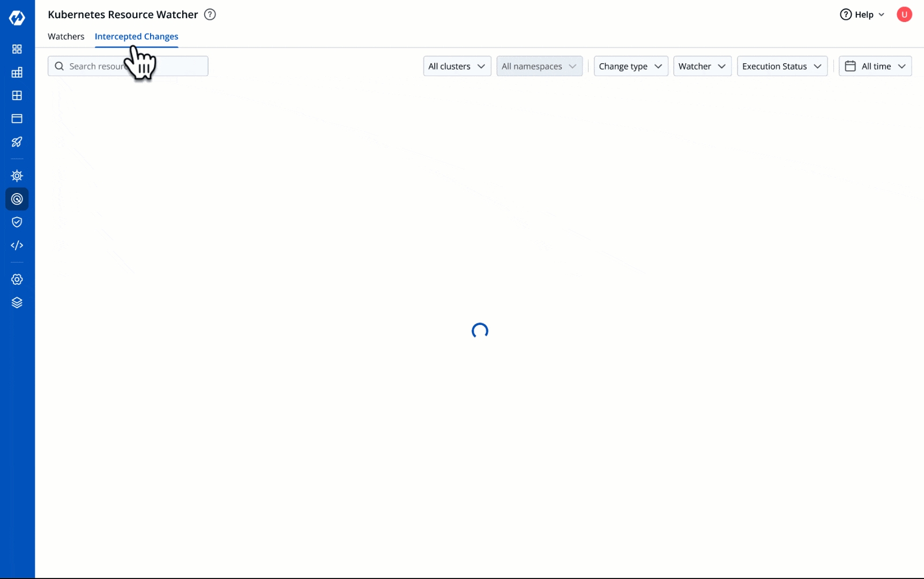The height and width of the screenshot is (579, 924).
Task: Click the shield checkmark security icon
Action: [x=17, y=222]
